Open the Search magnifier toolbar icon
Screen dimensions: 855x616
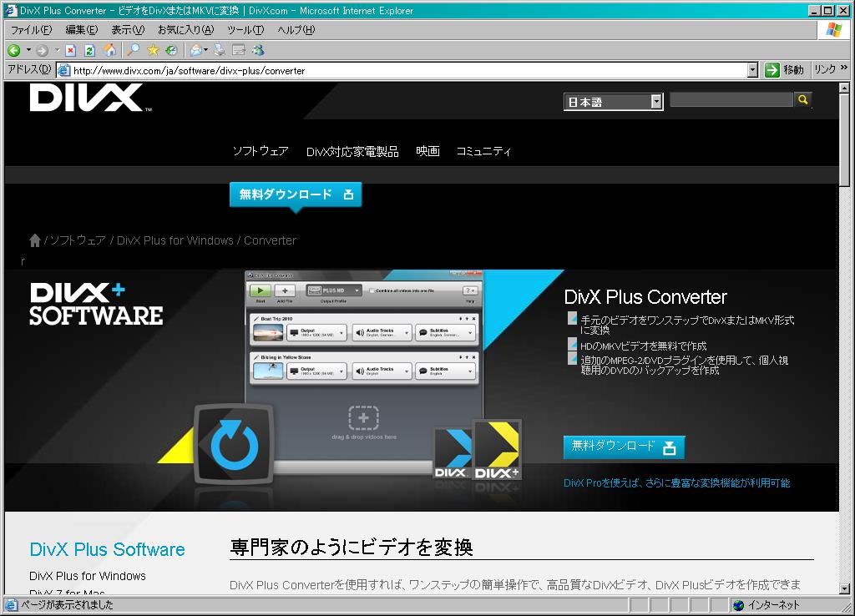point(133,51)
